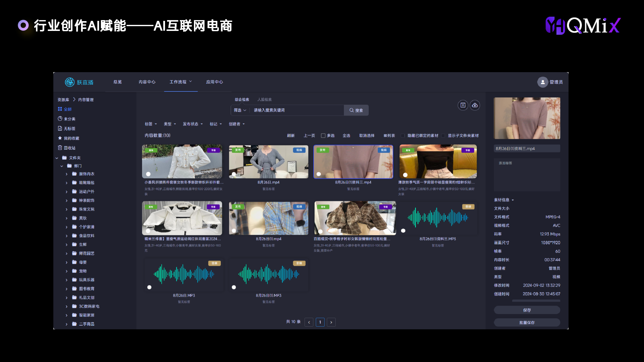Switch to 人脸检索 tab
The width and height of the screenshot is (644, 362).
pyautogui.click(x=264, y=100)
